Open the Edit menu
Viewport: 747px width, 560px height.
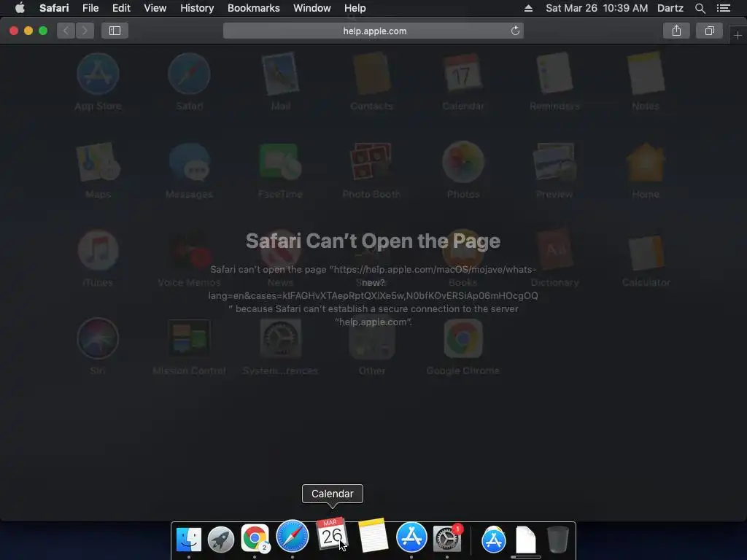(121, 8)
